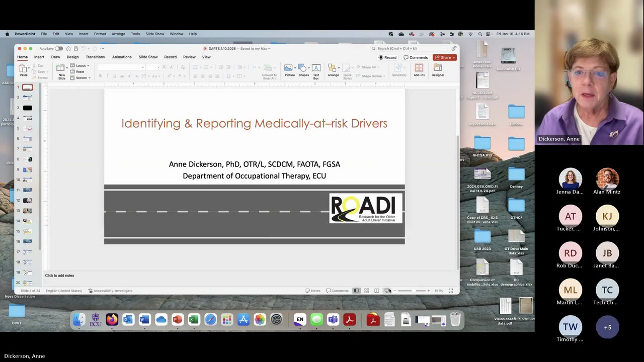Open the Slide Show ribbon tab
The width and height of the screenshot is (644, 362).
[x=148, y=57]
